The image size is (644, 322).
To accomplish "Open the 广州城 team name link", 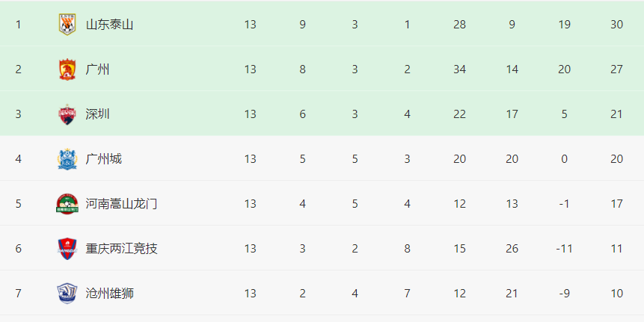I will coord(103,159).
